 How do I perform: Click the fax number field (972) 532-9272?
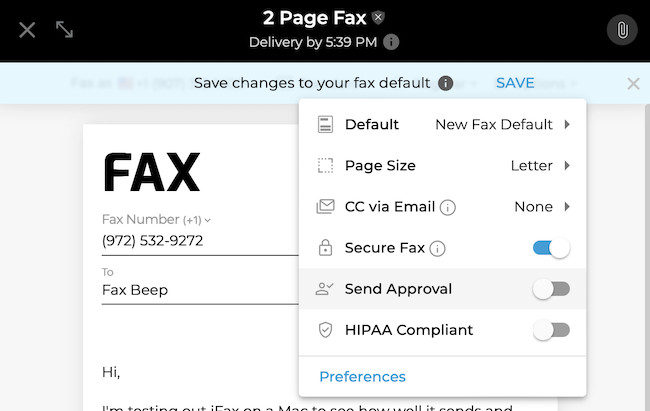(x=200, y=241)
